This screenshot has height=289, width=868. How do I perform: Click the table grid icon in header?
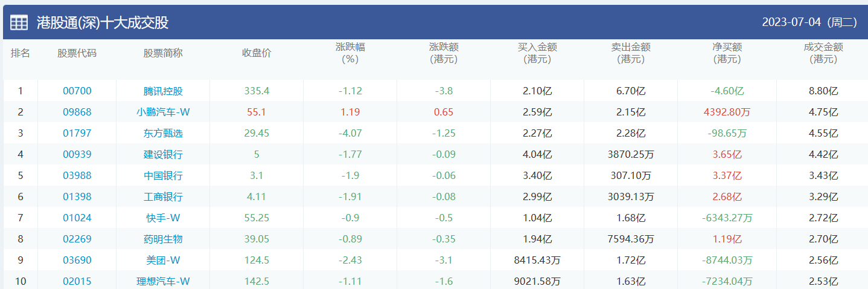[19, 23]
